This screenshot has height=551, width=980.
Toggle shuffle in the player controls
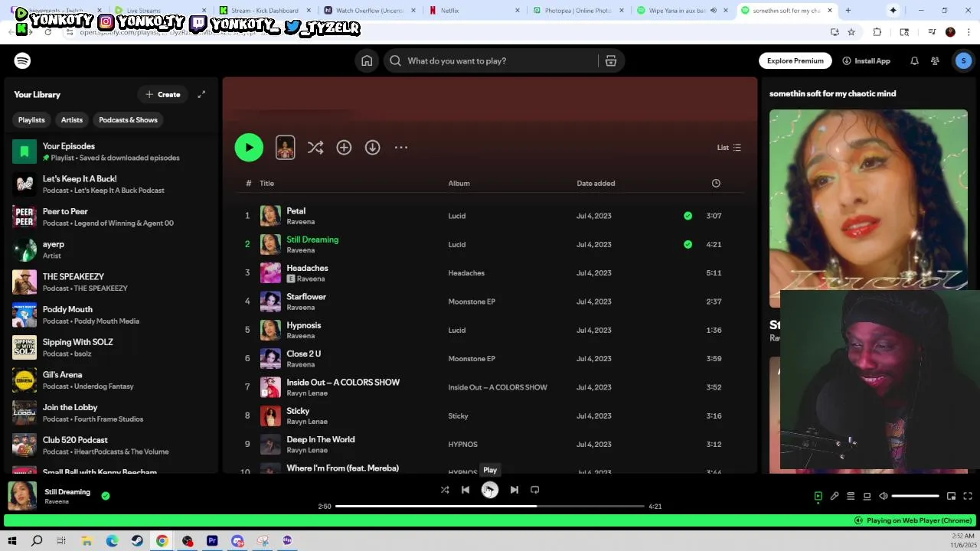point(445,490)
